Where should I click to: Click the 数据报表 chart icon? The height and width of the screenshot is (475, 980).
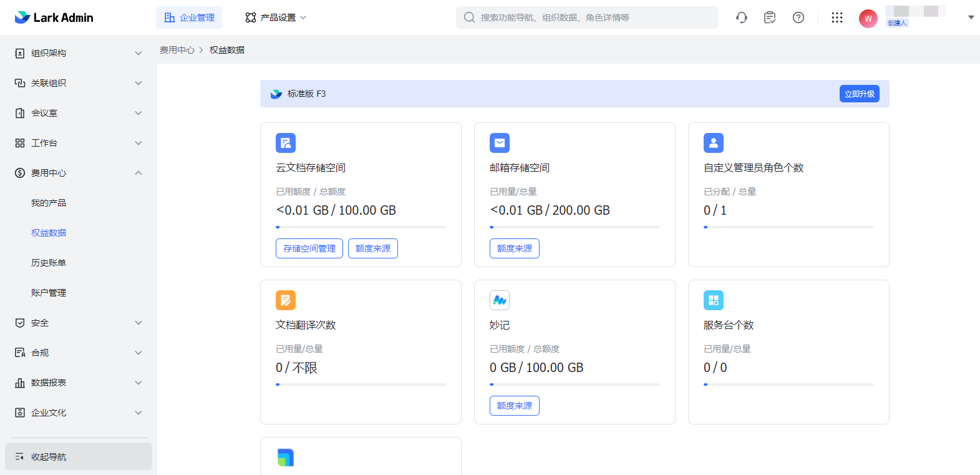[20, 383]
